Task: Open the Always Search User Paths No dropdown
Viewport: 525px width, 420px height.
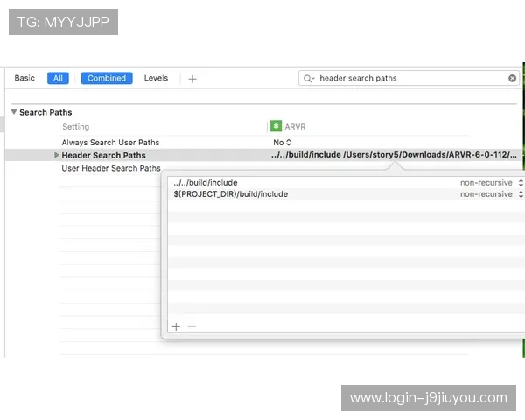Action: click(x=282, y=142)
